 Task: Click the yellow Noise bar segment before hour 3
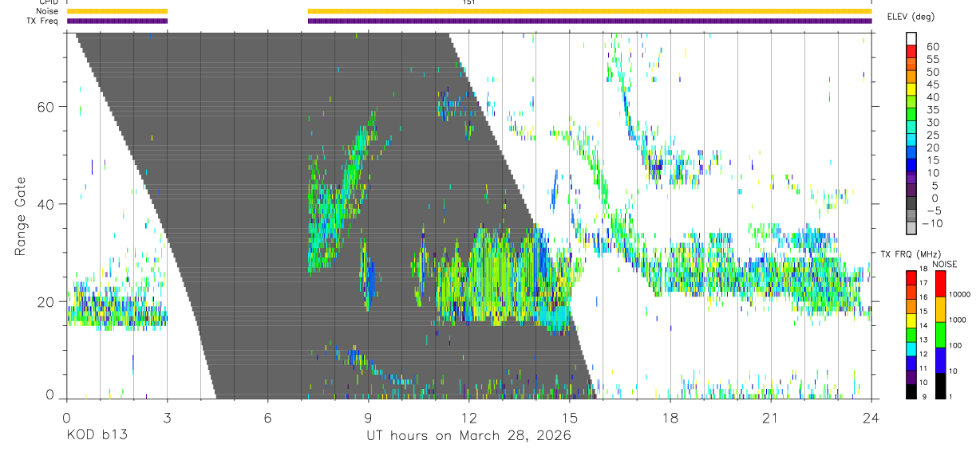pos(117,11)
